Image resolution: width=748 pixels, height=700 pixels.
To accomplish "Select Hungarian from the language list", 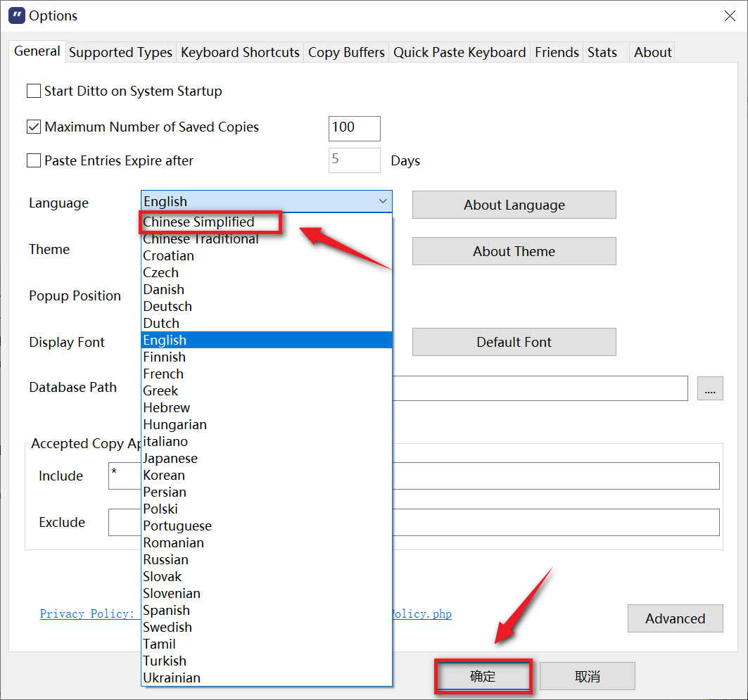I will pos(267,424).
